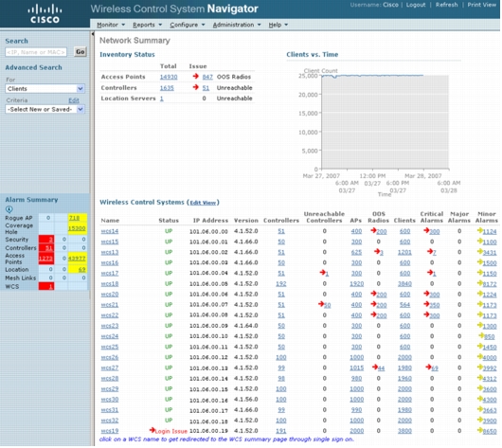502x448 pixels.
Task: Open the wcs27 system link
Action: click(x=110, y=368)
